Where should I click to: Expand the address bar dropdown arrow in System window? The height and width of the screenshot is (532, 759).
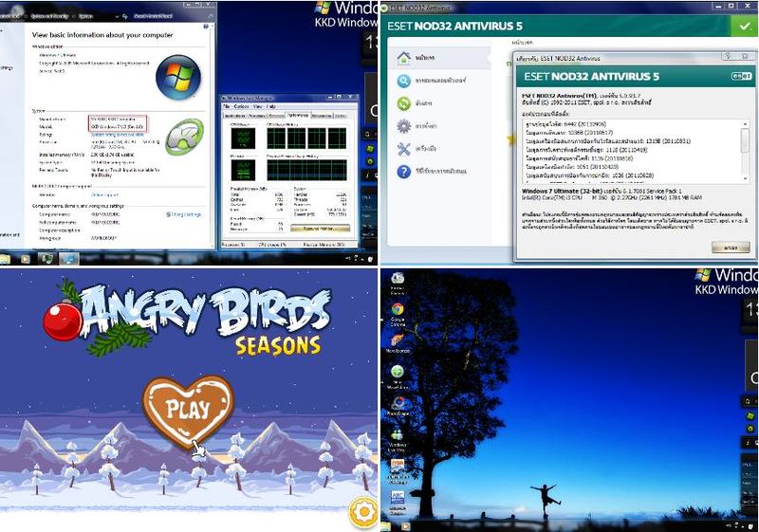(117, 16)
